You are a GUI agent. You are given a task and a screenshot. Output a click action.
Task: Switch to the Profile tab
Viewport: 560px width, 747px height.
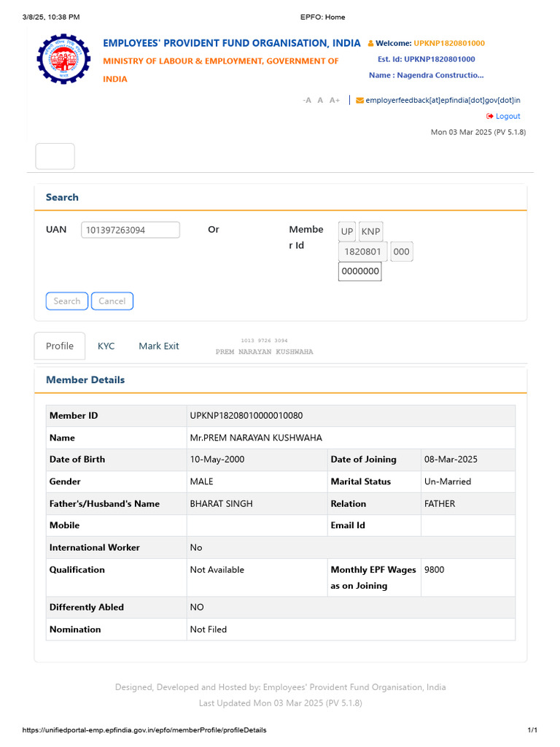click(60, 346)
